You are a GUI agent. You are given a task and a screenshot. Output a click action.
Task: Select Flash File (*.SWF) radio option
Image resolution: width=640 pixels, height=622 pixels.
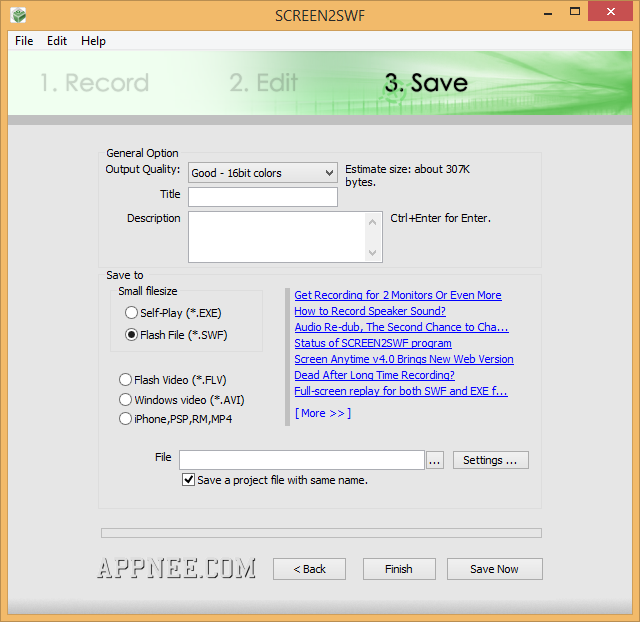tap(176, 335)
